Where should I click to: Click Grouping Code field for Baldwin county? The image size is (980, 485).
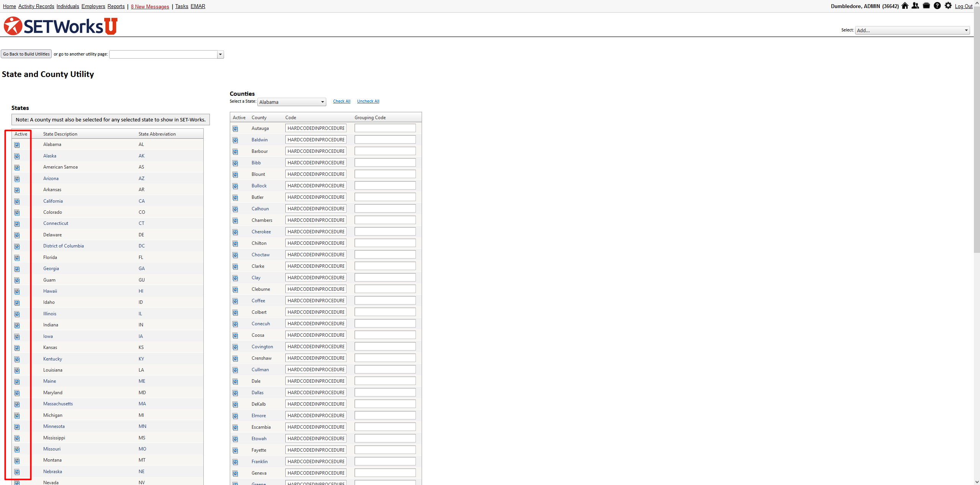tap(385, 139)
